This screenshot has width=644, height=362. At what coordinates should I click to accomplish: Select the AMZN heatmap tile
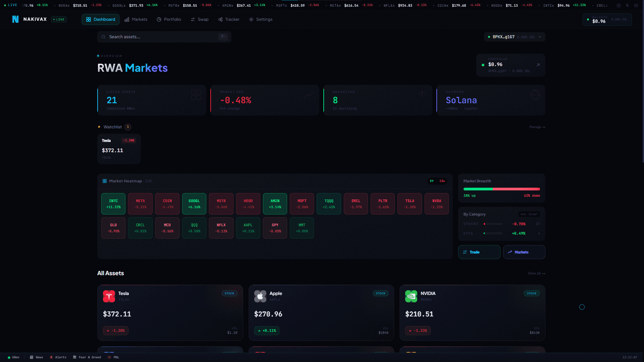pyautogui.click(x=275, y=204)
